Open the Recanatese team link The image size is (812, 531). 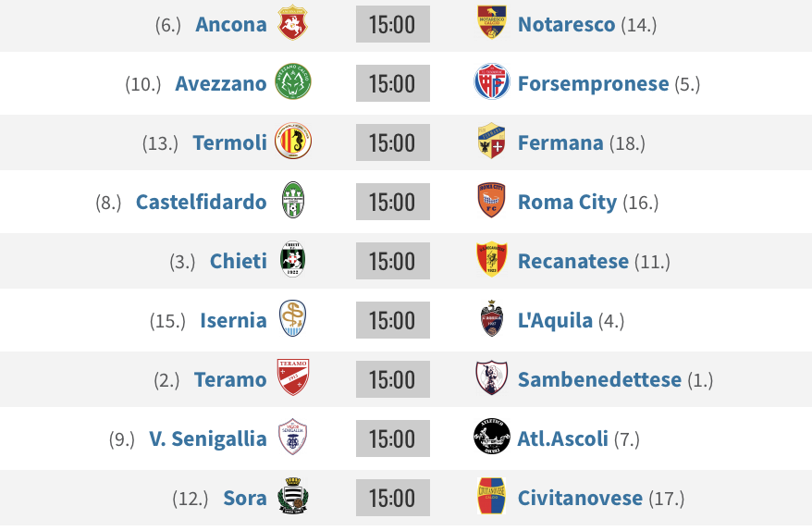click(x=573, y=261)
